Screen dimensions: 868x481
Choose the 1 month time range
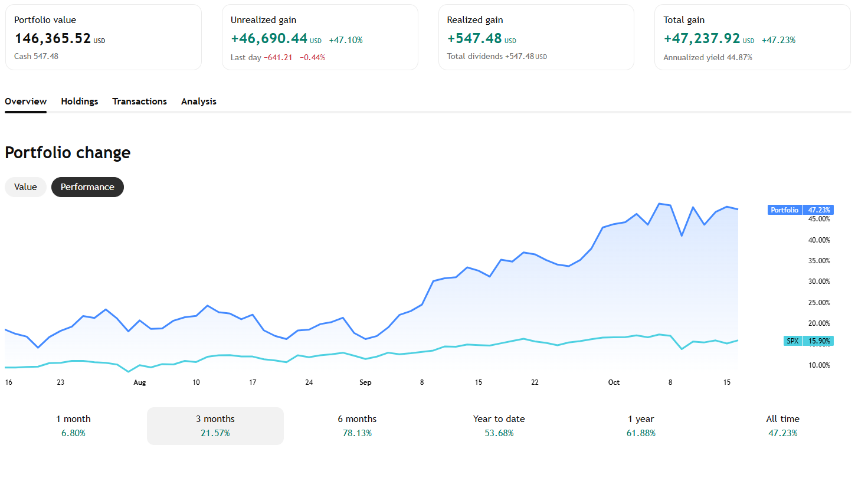coord(73,426)
